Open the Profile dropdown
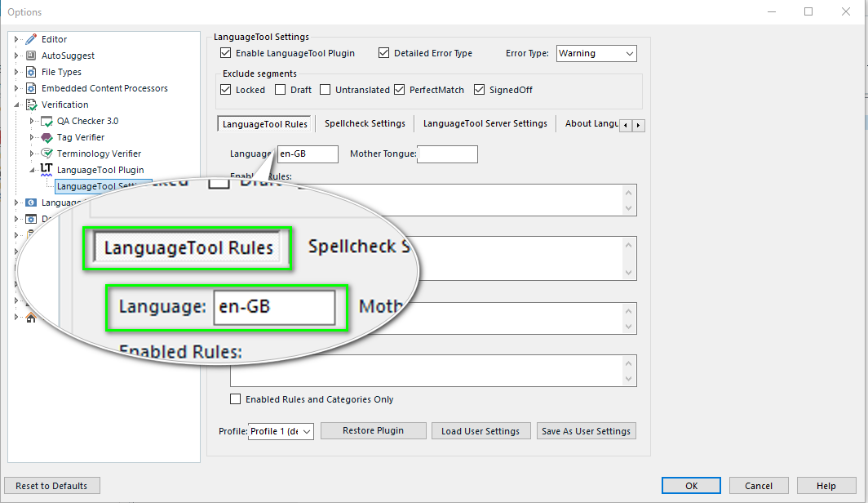This screenshot has width=868, height=503. 281,431
